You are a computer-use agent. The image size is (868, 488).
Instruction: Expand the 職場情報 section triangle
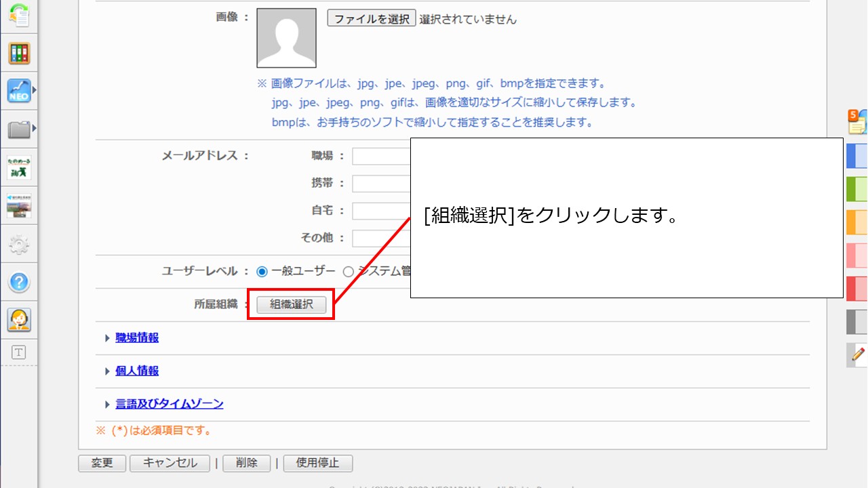tap(107, 338)
